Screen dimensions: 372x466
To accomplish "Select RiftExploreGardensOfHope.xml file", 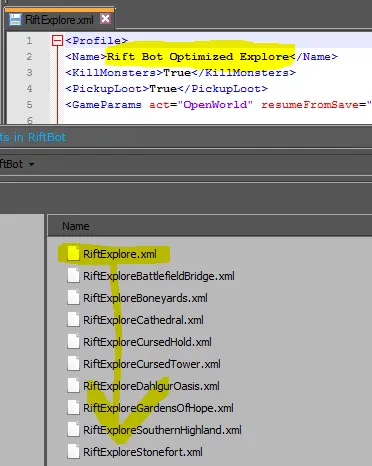I will [x=158, y=408].
